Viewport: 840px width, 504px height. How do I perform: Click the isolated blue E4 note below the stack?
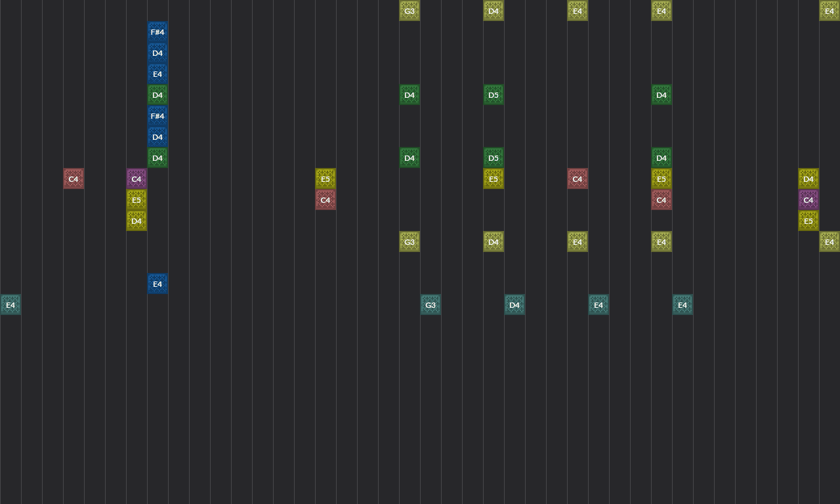point(157,283)
